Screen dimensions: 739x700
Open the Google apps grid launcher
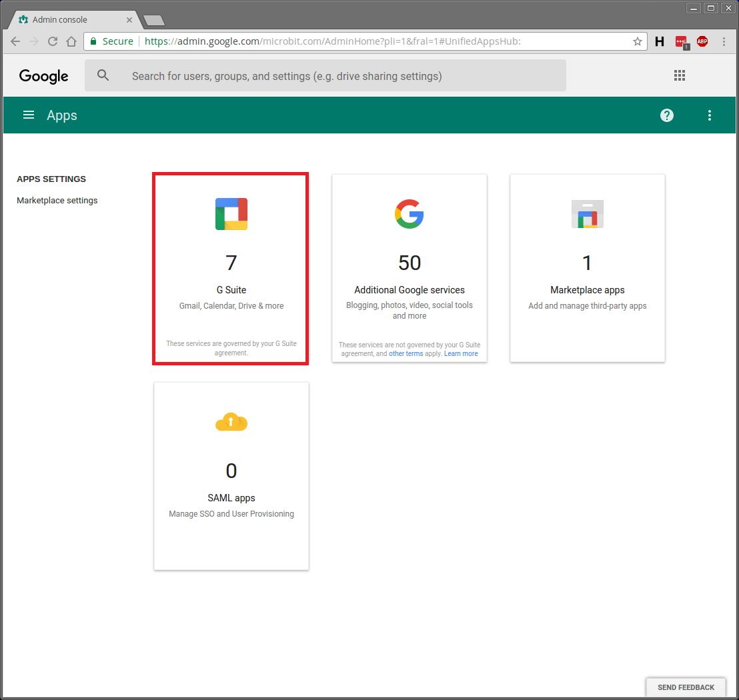pos(680,75)
